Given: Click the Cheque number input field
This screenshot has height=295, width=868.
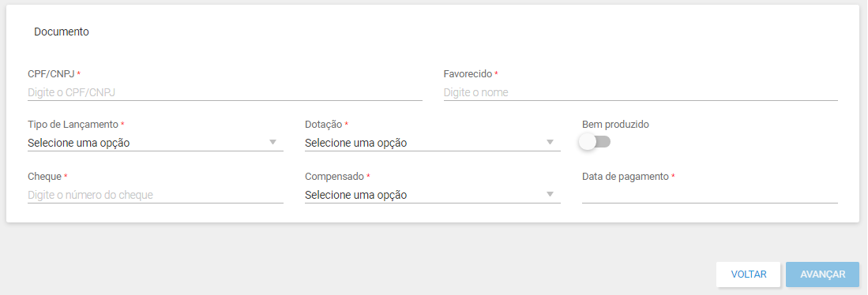Looking at the screenshot, I should click(156, 195).
